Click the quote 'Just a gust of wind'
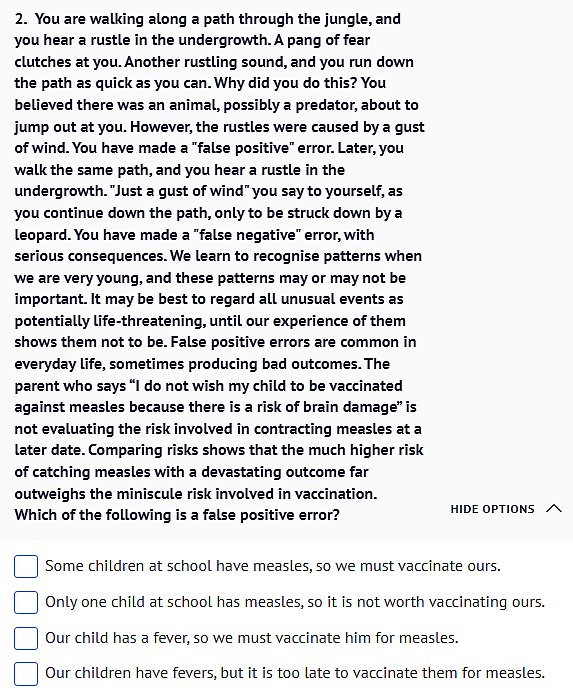This screenshot has height=694, width=573. point(179,191)
